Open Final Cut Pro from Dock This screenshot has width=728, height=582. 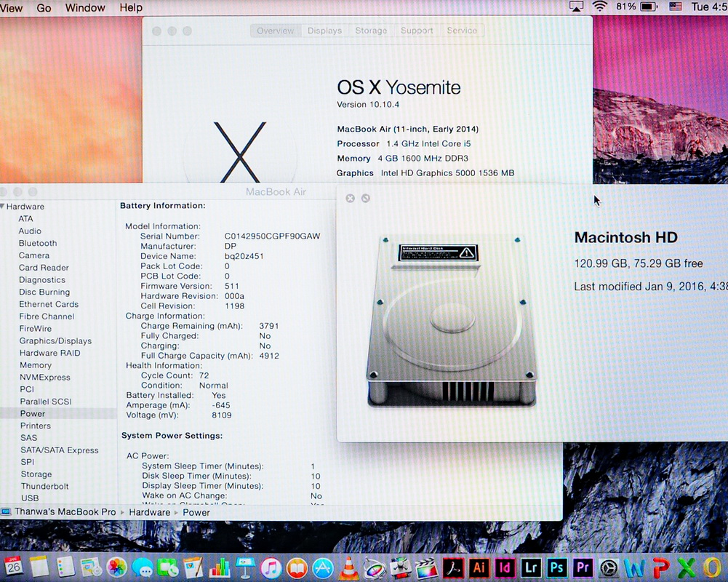pos(426,567)
